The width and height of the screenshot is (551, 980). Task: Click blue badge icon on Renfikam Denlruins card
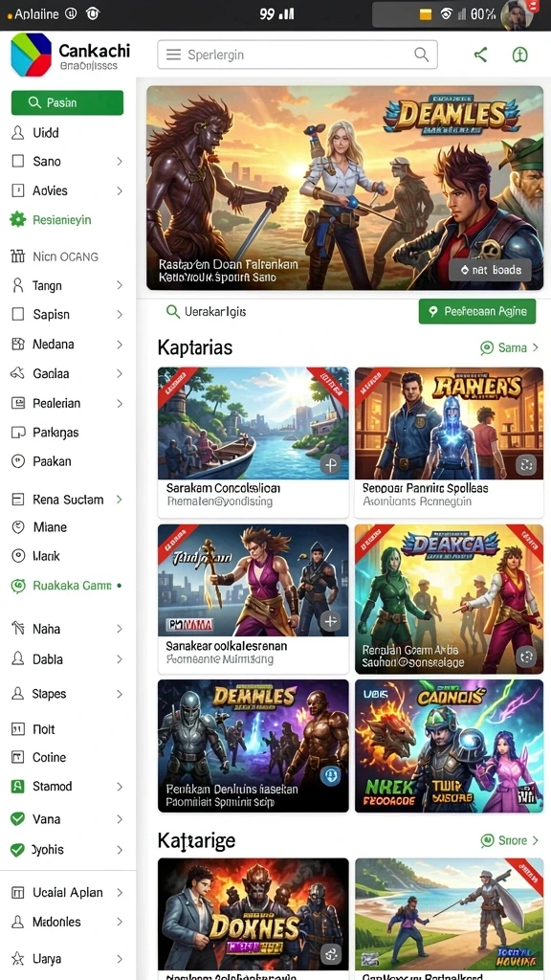coord(329,775)
